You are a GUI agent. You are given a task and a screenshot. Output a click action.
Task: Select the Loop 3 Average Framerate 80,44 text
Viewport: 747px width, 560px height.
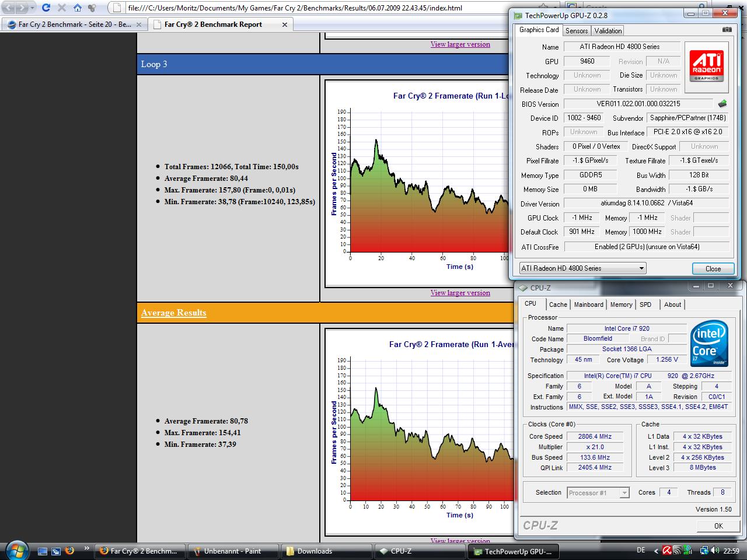(x=206, y=178)
